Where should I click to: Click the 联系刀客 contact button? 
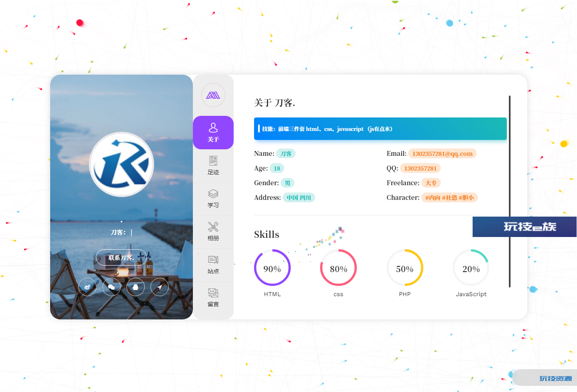[x=121, y=257]
